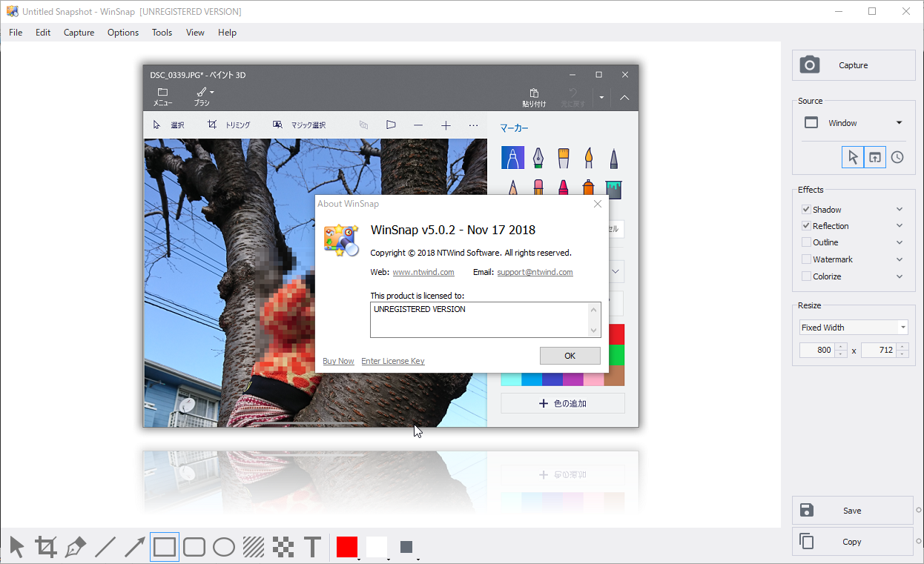Image resolution: width=924 pixels, height=564 pixels.
Task: Open the Tools menu
Action: point(162,32)
